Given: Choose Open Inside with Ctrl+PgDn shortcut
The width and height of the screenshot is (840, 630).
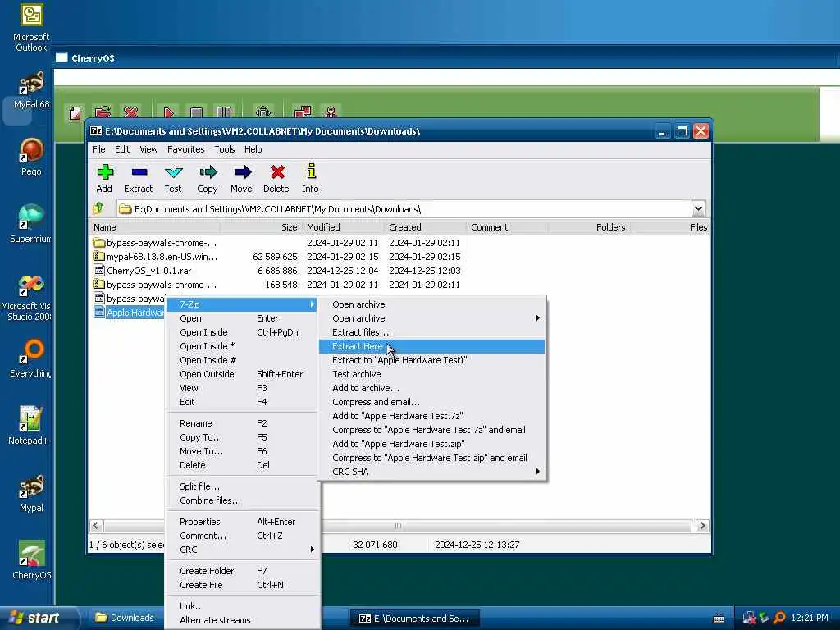Looking at the screenshot, I should point(242,333).
